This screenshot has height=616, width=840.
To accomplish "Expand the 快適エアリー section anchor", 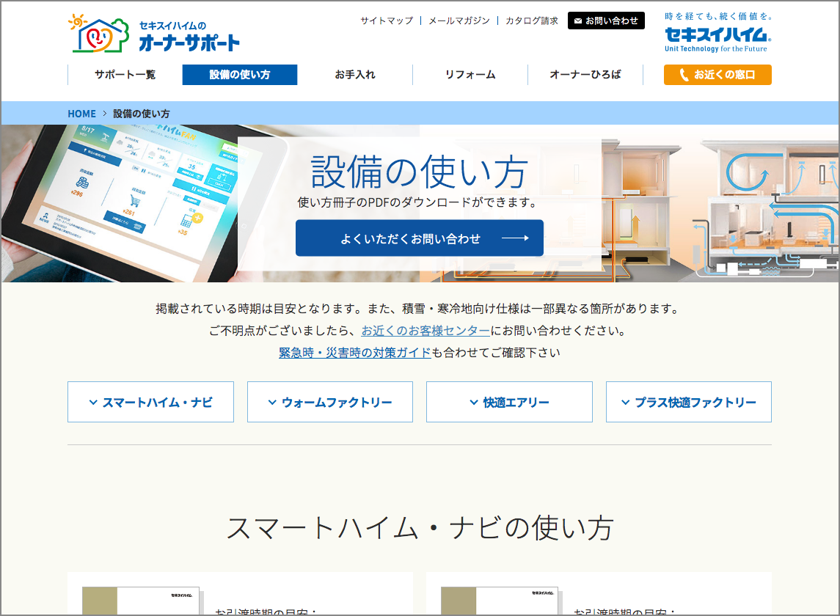I will (509, 402).
